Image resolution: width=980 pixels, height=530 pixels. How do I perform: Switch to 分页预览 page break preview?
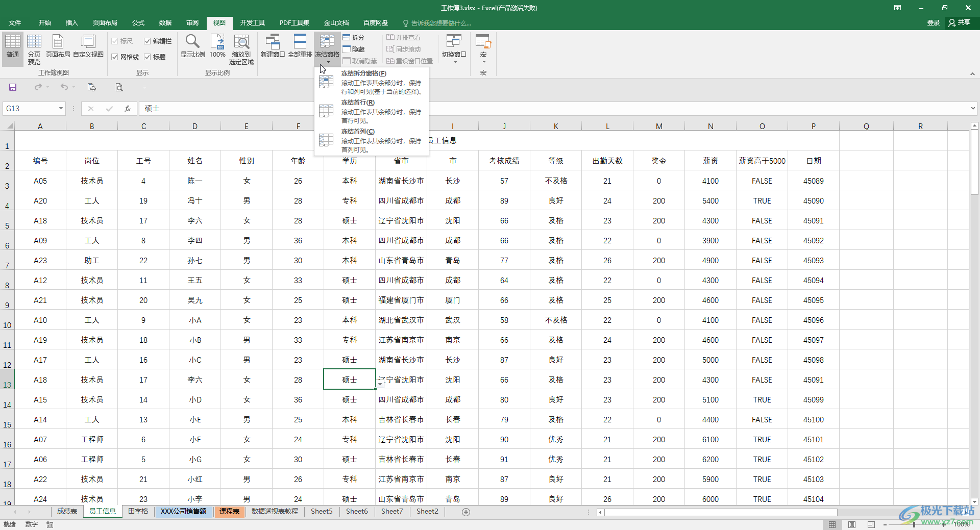coord(34,49)
